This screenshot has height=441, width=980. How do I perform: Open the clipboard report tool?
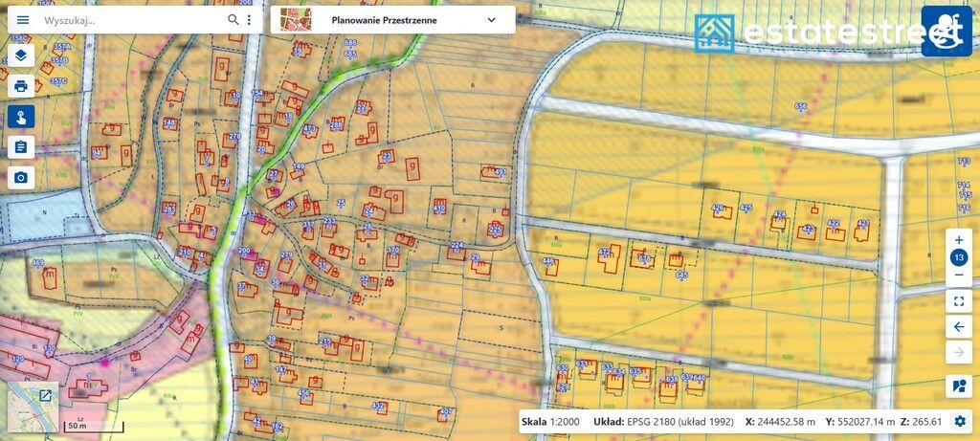(x=21, y=146)
